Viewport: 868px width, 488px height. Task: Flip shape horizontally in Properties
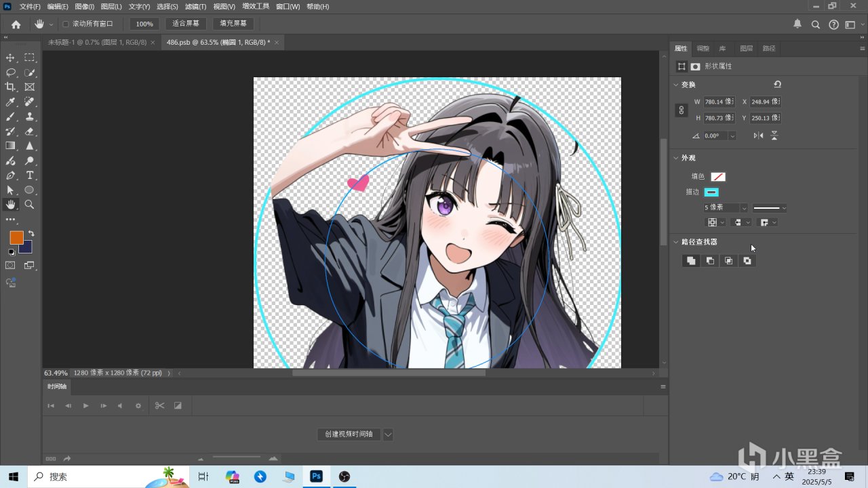click(758, 136)
